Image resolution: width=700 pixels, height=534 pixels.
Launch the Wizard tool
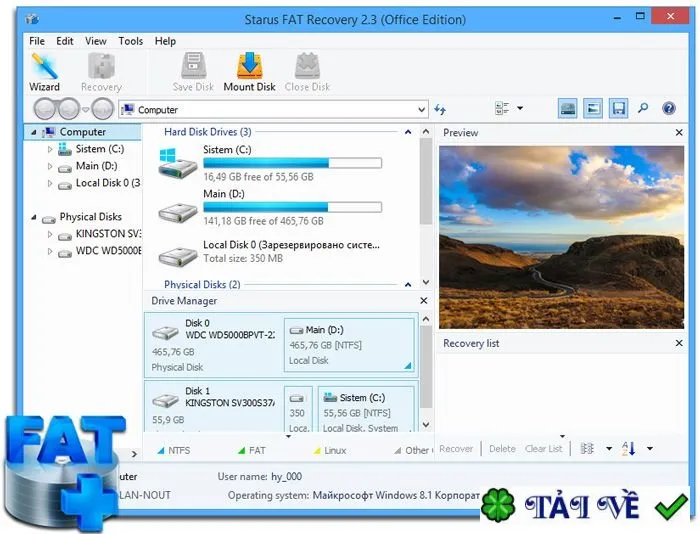tap(44, 72)
